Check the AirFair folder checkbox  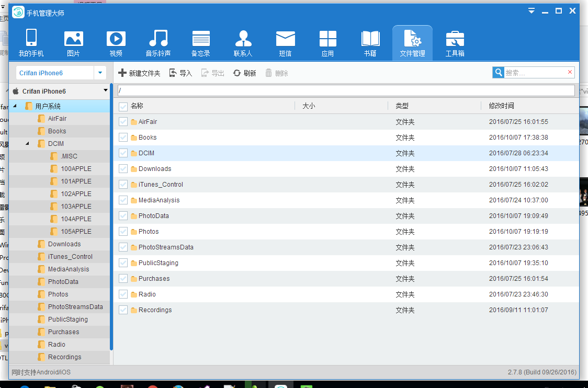[123, 121]
